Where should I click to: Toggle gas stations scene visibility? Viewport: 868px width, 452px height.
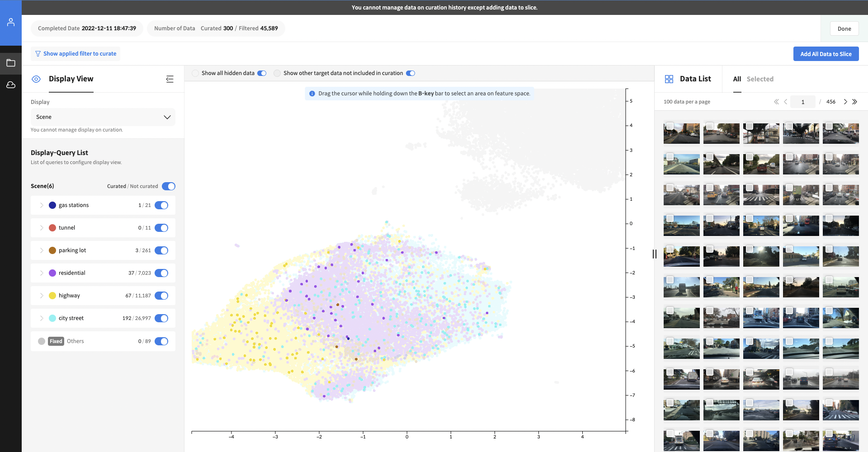[161, 205]
